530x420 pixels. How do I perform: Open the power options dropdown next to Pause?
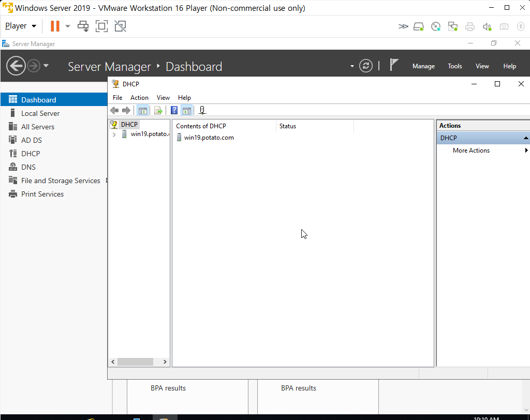click(x=68, y=26)
